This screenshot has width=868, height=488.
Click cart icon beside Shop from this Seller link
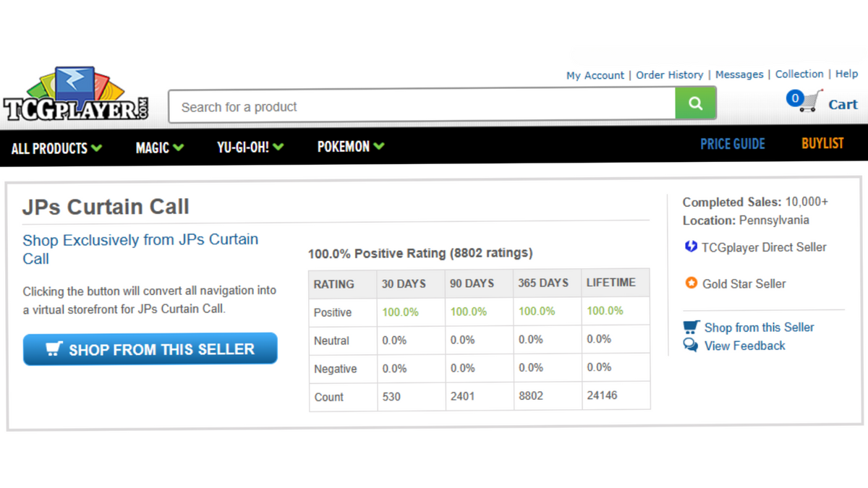click(x=691, y=328)
